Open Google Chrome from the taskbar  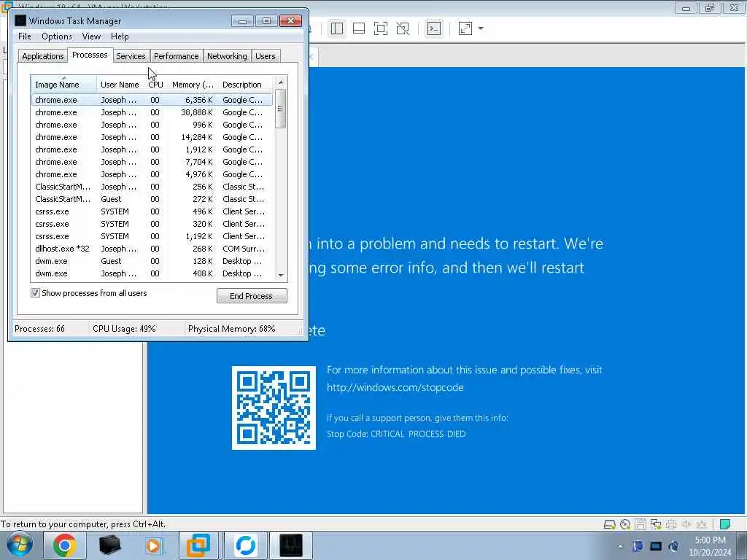click(x=64, y=545)
